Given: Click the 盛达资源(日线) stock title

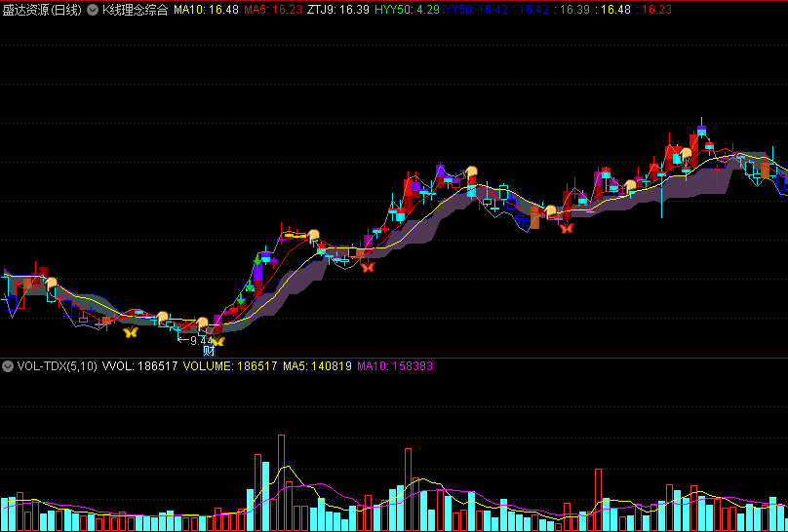Looking at the screenshot, I should point(42,10).
